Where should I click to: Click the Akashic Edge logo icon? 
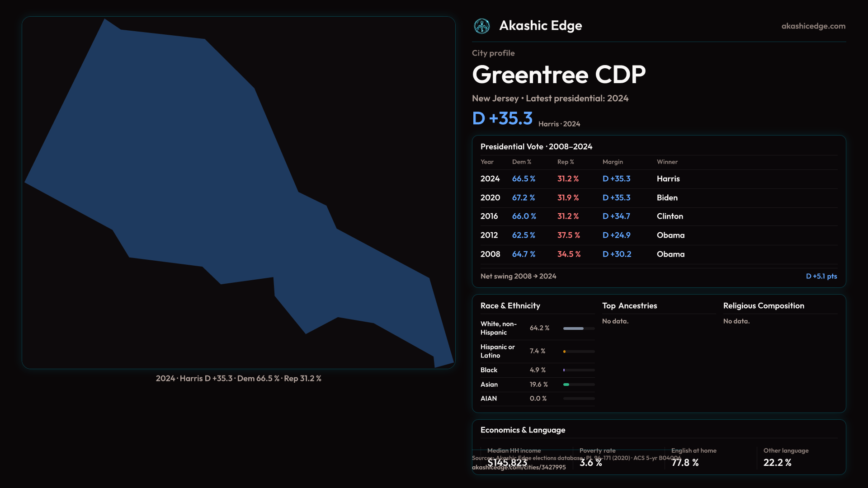coord(482,26)
